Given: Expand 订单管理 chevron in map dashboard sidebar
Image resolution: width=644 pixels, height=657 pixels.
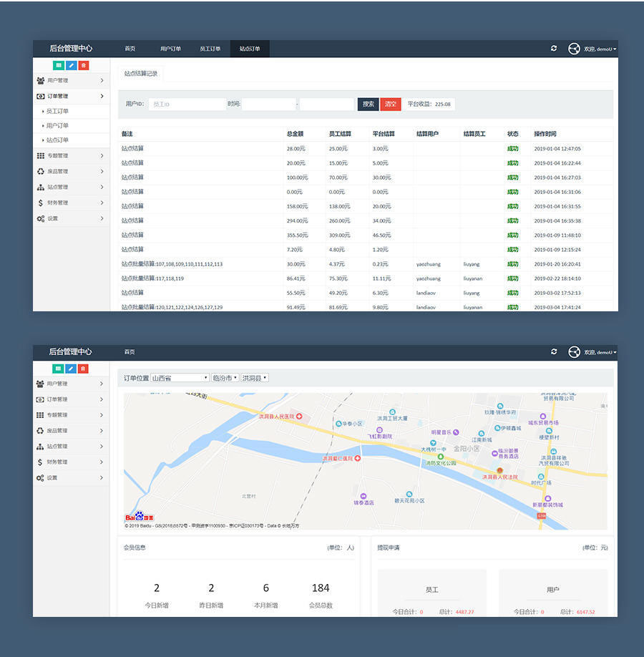Looking at the screenshot, I should point(102,400).
